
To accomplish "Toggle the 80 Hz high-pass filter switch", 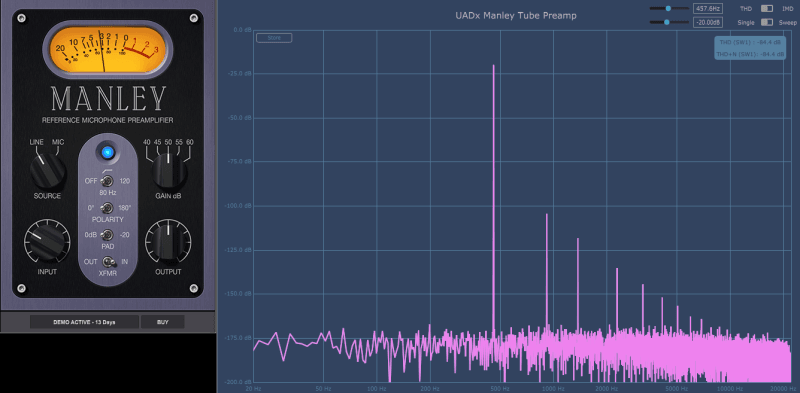I will point(107,181).
